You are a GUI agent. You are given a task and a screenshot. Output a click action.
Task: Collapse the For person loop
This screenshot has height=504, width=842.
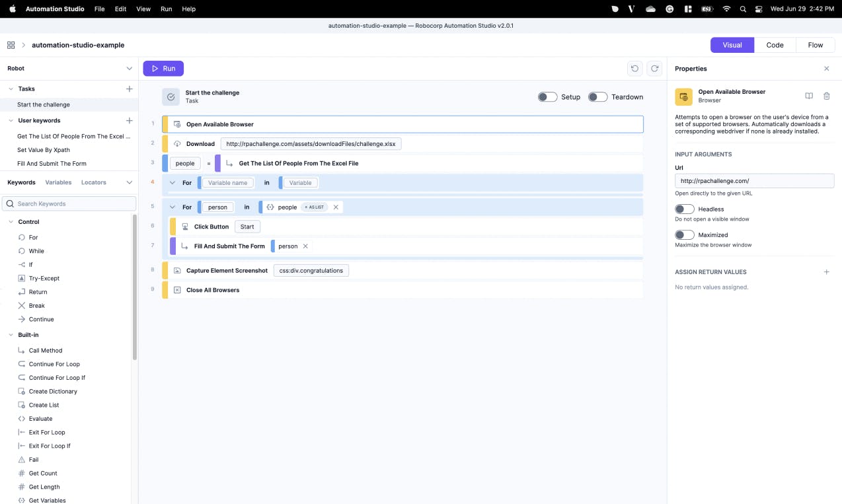pyautogui.click(x=172, y=207)
